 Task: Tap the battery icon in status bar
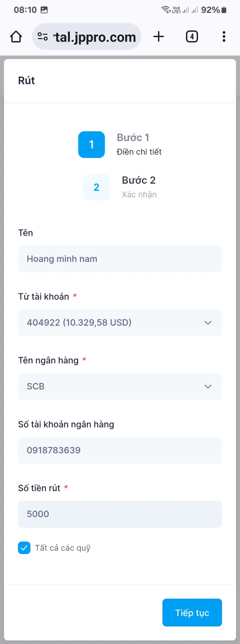coord(224,10)
